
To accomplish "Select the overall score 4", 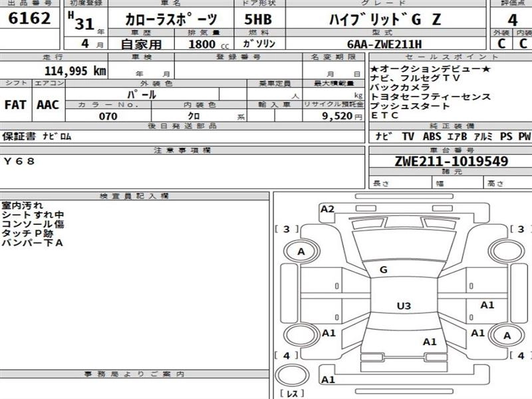I will coord(513,20).
